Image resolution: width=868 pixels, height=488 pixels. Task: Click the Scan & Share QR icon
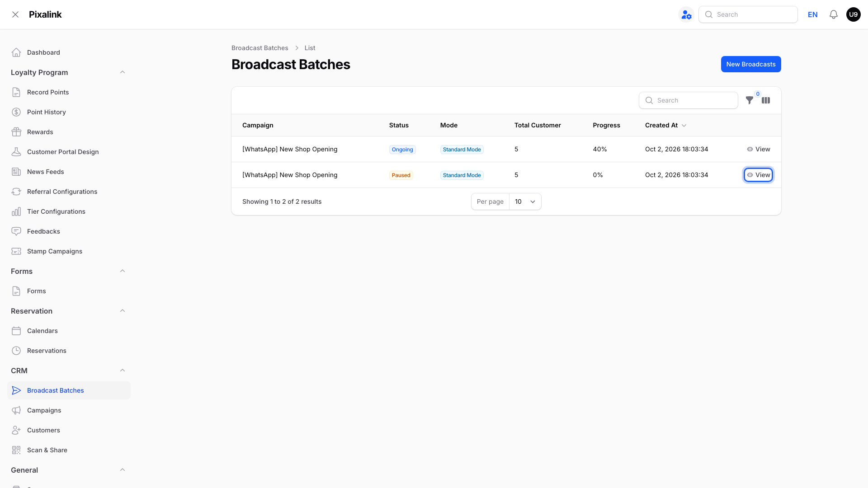16,450
